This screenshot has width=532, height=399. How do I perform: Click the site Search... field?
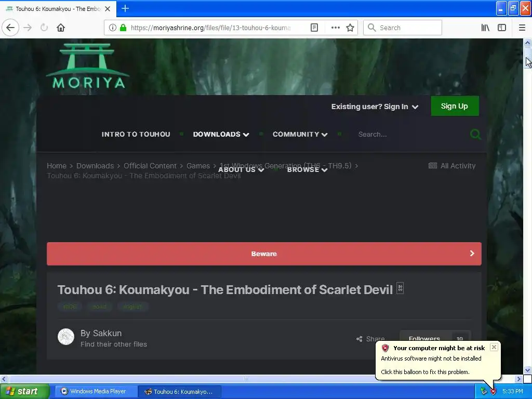[x=410, y=135]
